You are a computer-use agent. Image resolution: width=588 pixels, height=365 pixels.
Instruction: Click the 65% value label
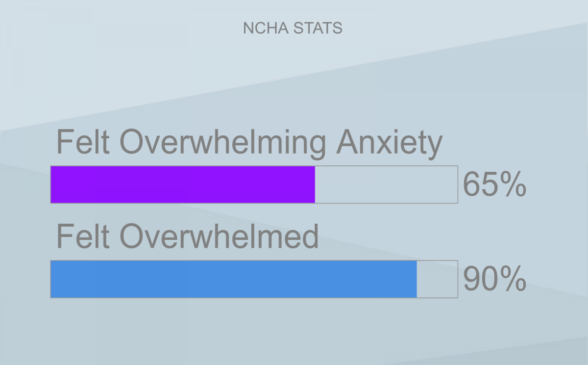494,185
